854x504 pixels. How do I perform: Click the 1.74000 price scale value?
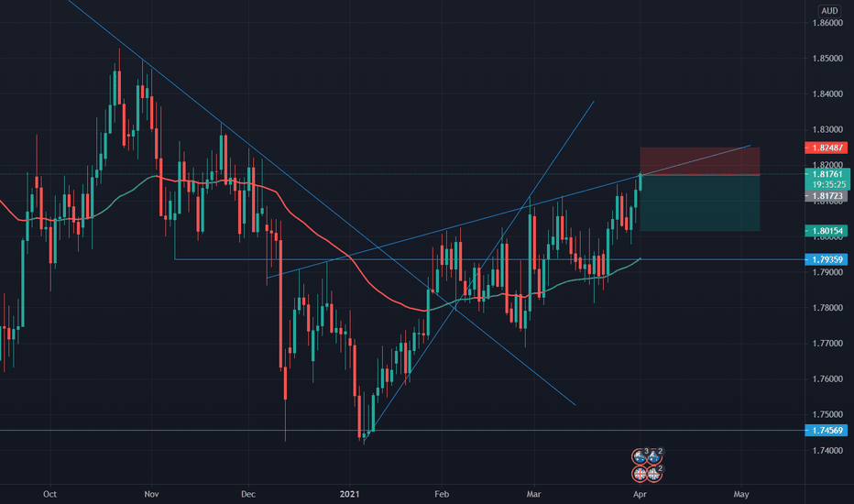(827, 450)
